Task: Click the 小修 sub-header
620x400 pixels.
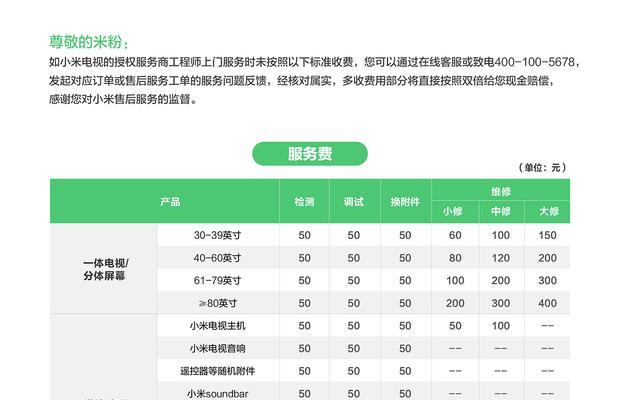Action: (453, 211)
